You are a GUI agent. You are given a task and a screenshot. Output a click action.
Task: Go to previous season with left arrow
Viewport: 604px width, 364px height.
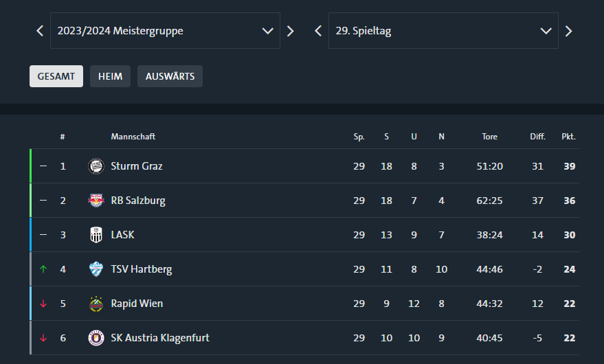point(40,31)
